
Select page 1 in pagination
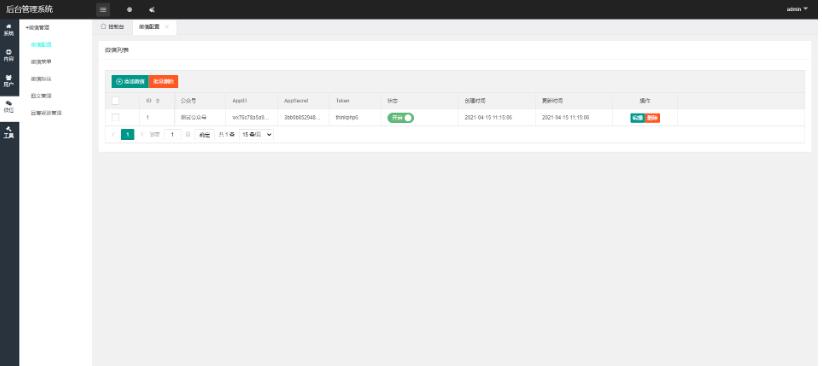(127, 135)
